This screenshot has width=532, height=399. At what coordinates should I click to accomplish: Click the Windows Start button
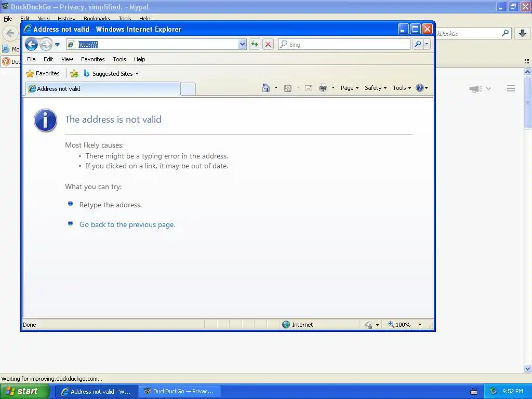[x=25, y=392]
